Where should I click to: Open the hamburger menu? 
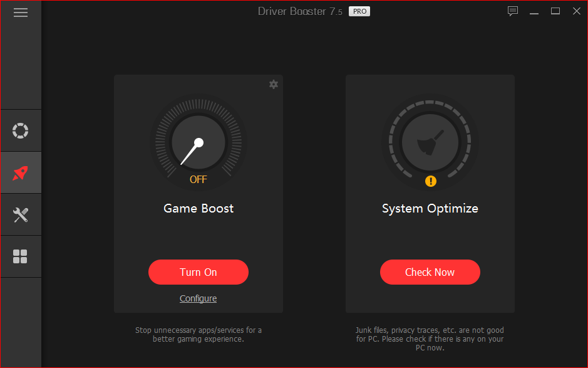(21, 13)
